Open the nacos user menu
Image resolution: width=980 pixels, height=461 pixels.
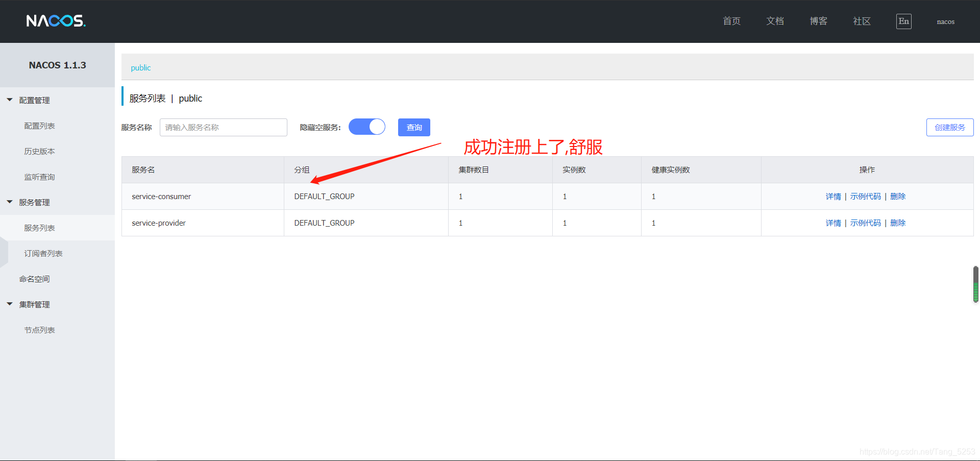pyautogui.click(x=945, y=21)
